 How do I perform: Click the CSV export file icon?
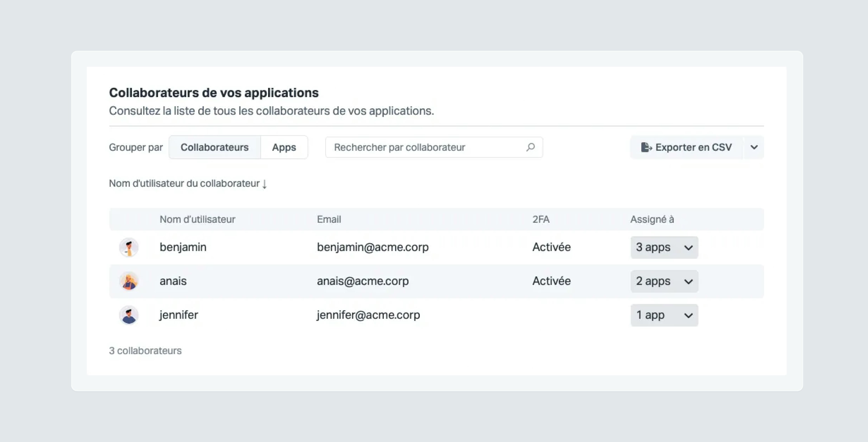[646, 147]
